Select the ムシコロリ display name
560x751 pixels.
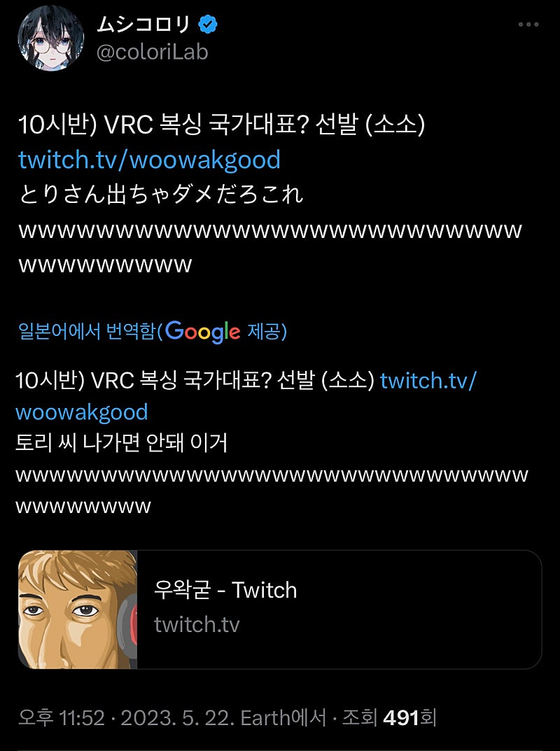pos(143,24)
